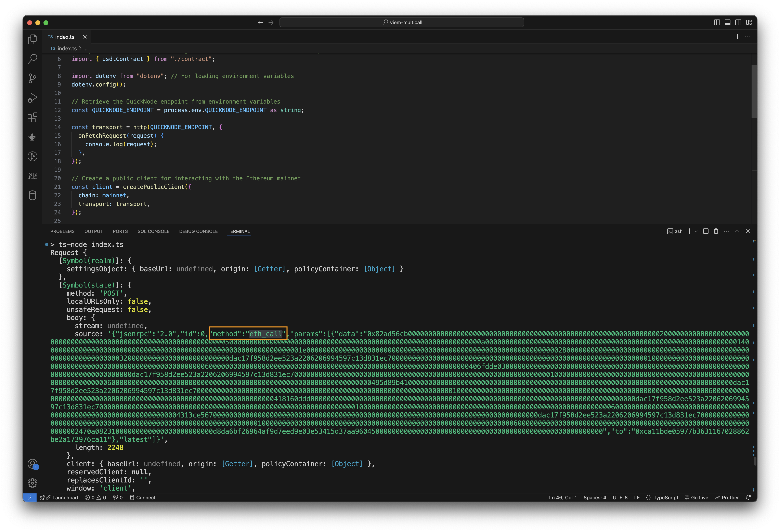Open the genie lamp extension icon in activity bar
780x532 pixels.
tap(32, 137)
